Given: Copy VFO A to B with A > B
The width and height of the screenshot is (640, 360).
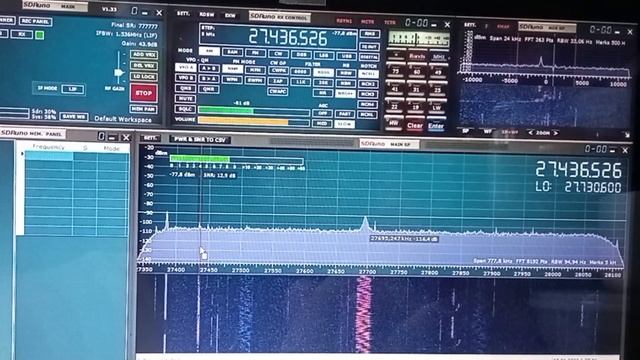Looking at the screenshot, I should pyautogui.click(x=209, y=68).
